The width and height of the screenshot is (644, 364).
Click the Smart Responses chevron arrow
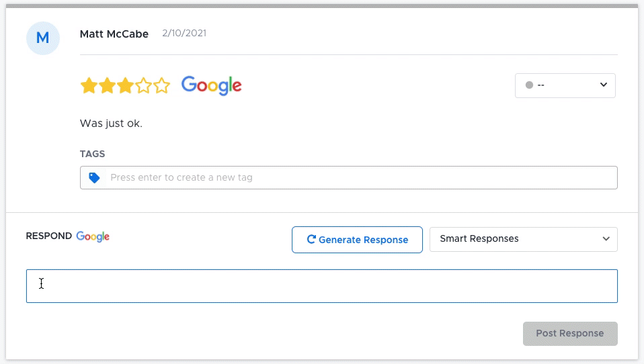[606, 239]
